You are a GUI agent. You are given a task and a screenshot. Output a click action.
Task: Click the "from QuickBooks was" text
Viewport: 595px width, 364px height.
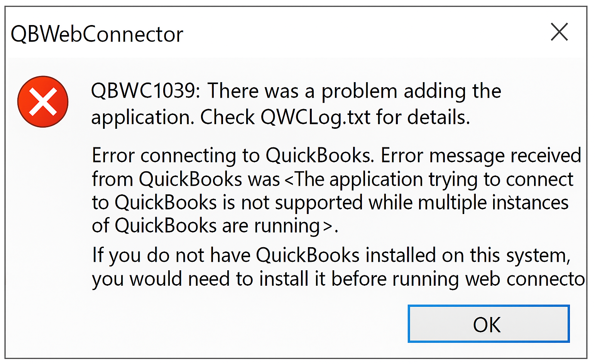pyautogui.click(x=186, y=179)
